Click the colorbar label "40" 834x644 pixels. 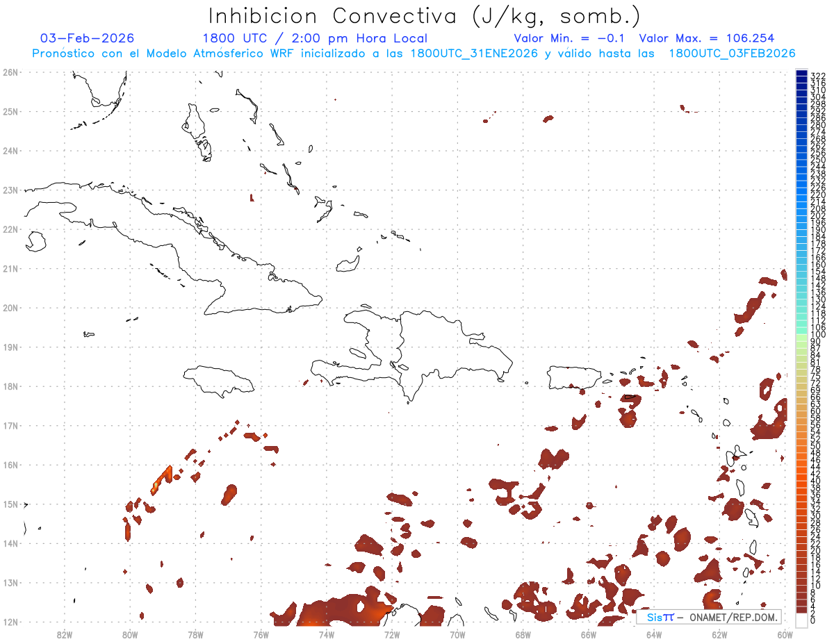point(816,481)
